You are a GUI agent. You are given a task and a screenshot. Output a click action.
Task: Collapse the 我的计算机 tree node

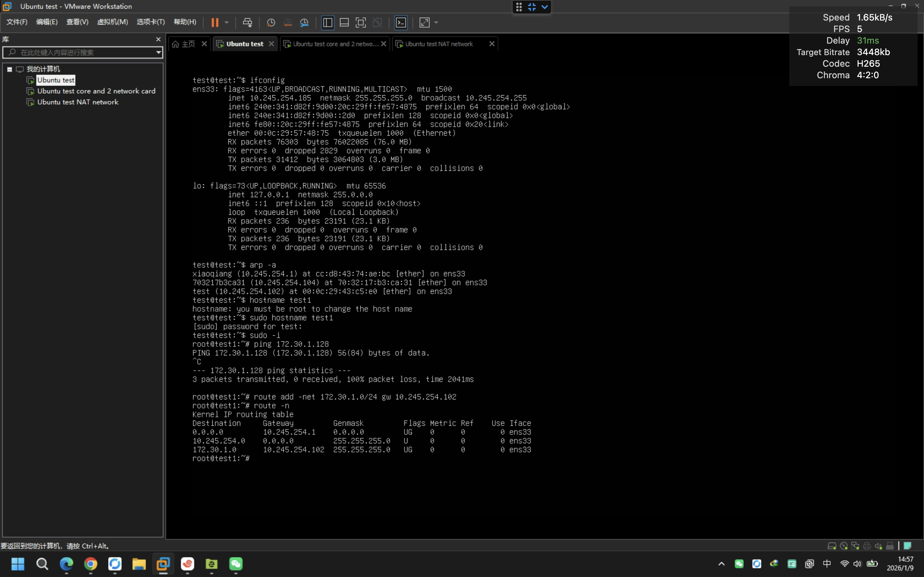pos(9,69)
